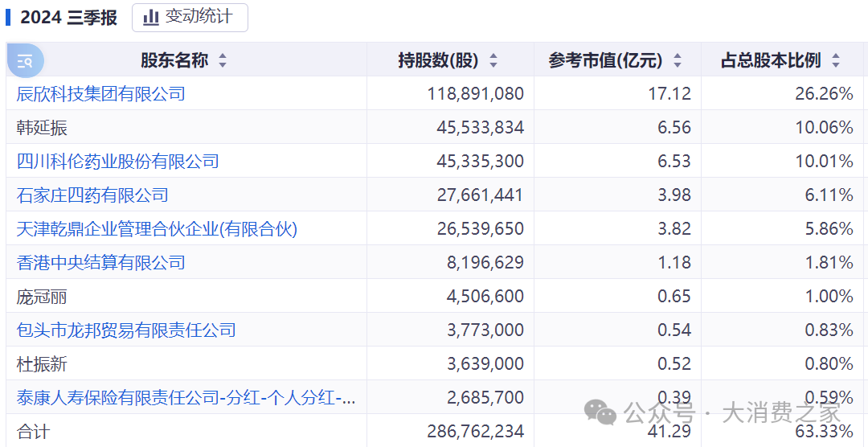Open 辰欣科技集团有限公司 shareholder link
The height and width of the screenshot is (447, 868).
pos(100,93)
